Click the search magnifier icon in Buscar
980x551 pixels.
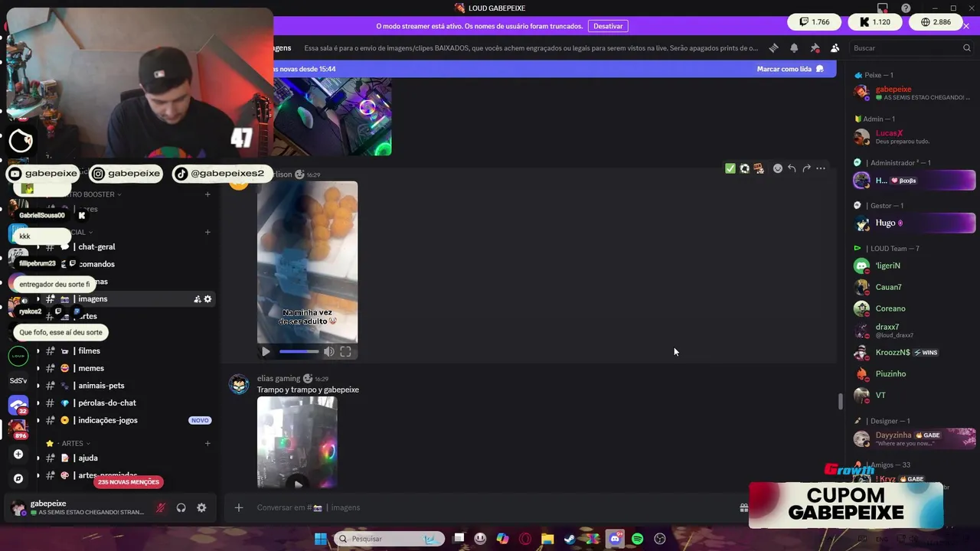[966, 47]
